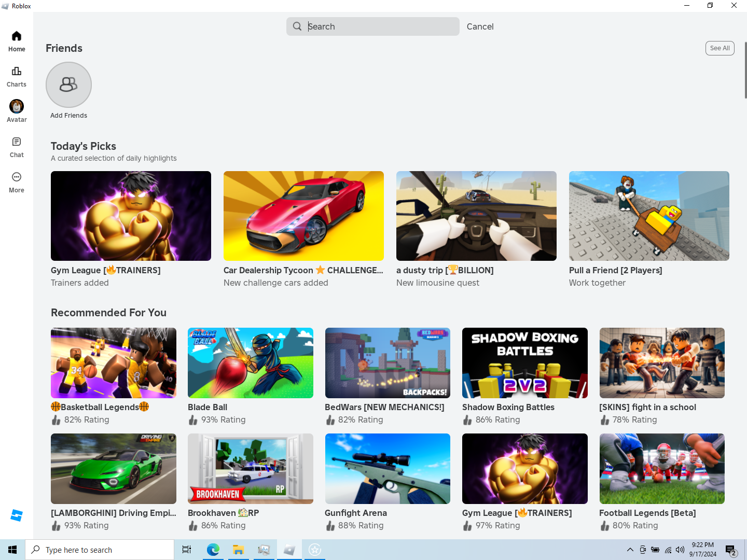Viewport: 747px width, 560px height.
Task: Open Gunfight Arena game thumbnail
Action: pos(388,469)
